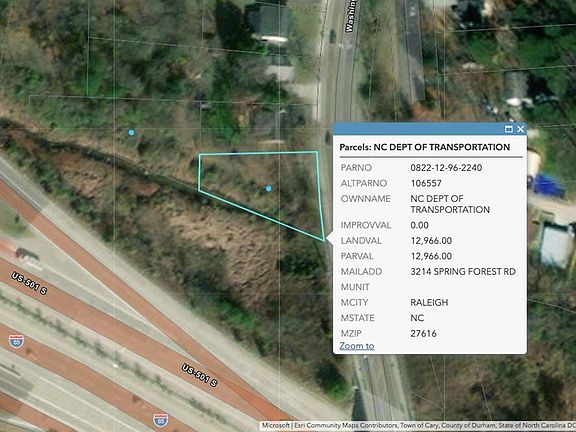Select the blue dot inside highlighted parcel
This screenshot has width=576, height=432.
(269, 188)
